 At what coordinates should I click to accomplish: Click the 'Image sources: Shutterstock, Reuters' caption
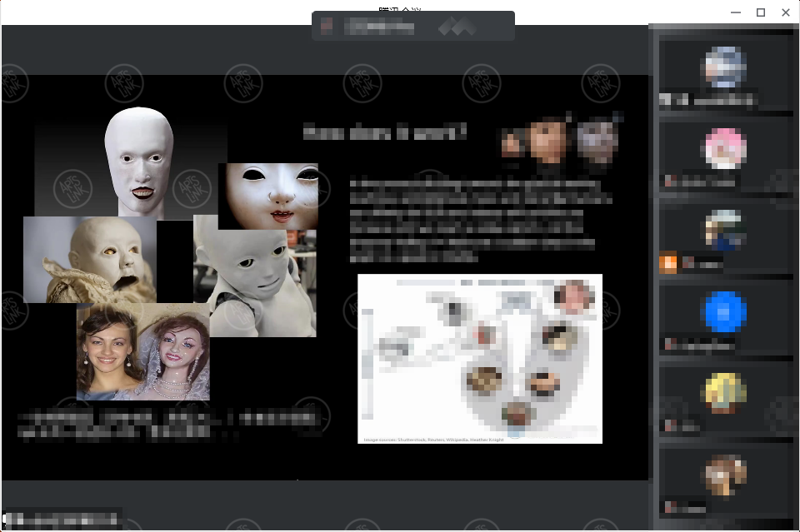tap(433, 440)
